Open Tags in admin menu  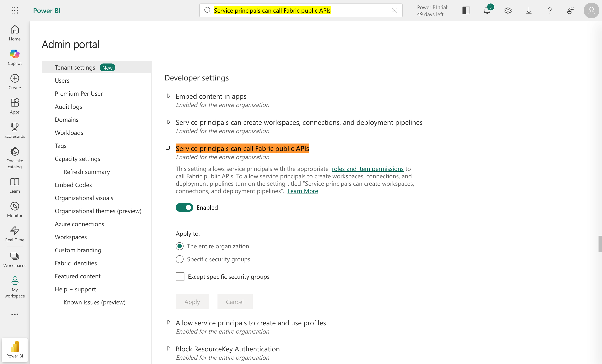tap(61, 146)
